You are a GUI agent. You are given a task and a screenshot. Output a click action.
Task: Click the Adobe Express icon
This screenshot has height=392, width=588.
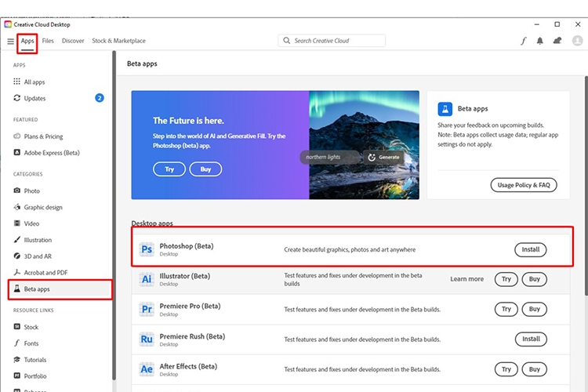(17, 152)
